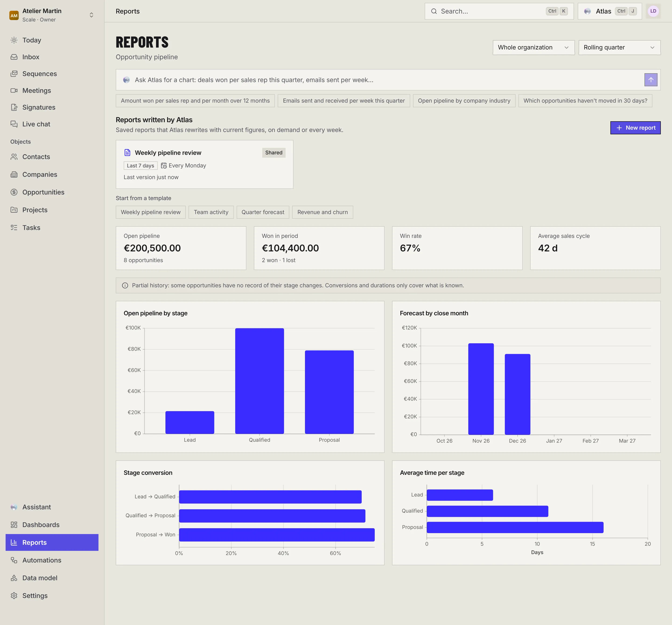Open the Signatures section
This screenshot has height=625, width=672.
point(52,108)
